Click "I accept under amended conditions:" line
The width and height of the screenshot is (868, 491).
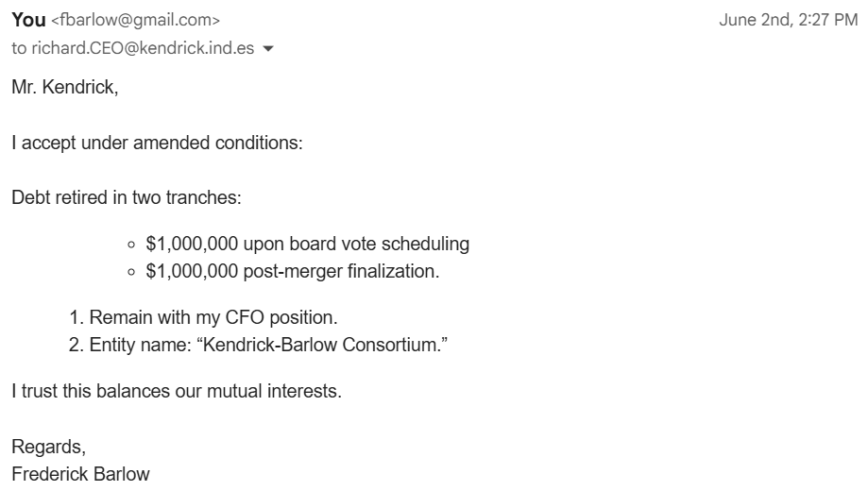(157, 143)
